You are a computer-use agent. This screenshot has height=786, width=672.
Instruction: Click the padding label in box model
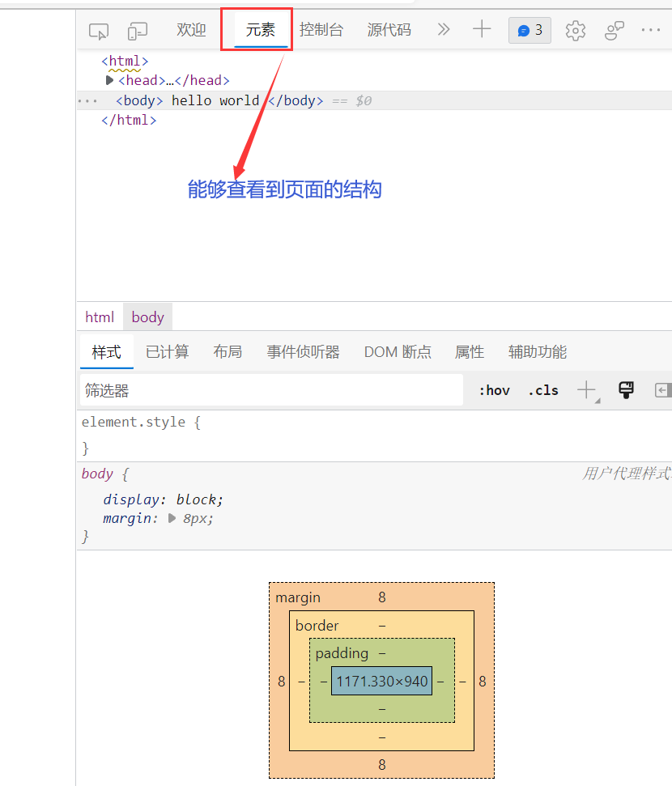(342, 654)
